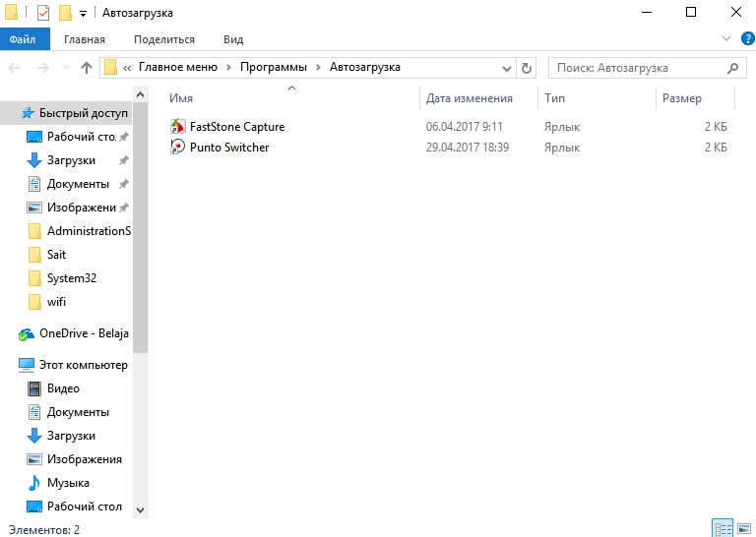Open the AdministrationS folder in sidebar

point(79,231)
